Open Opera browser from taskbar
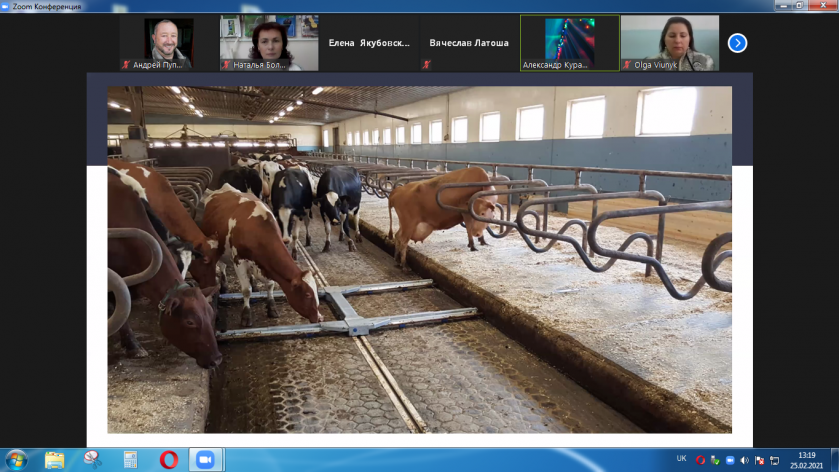The width and height of the screenshot is (839, 472). 169,460
